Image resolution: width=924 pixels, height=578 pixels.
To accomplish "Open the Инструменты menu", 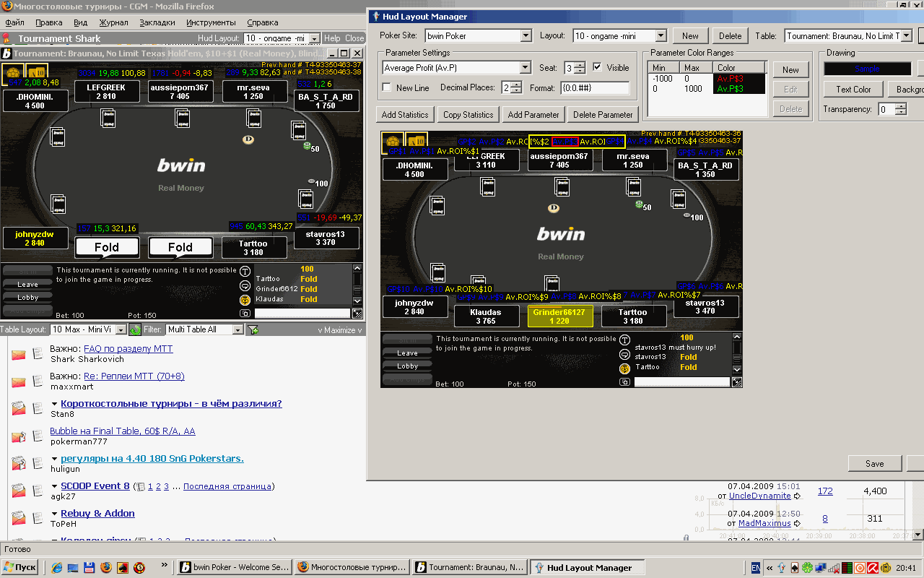I will [211, 22].
